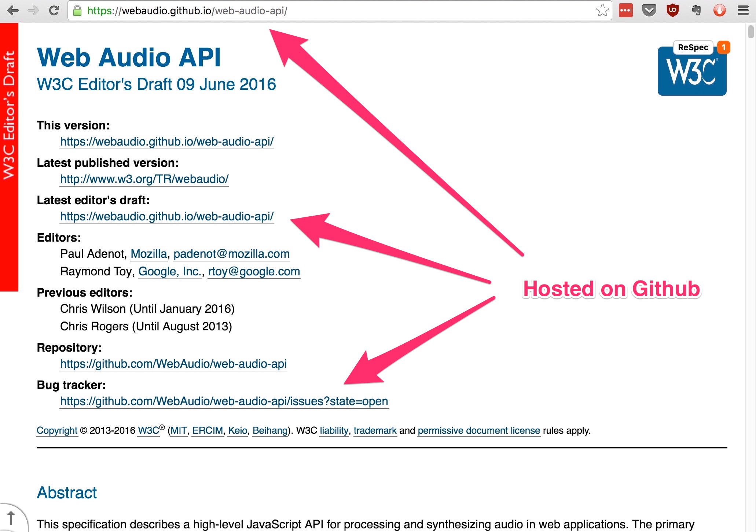Click the Chris Rogers (Until August 2013) text
Image resolution: width=756 pixels, height=532 pixels.
(146, 326)
